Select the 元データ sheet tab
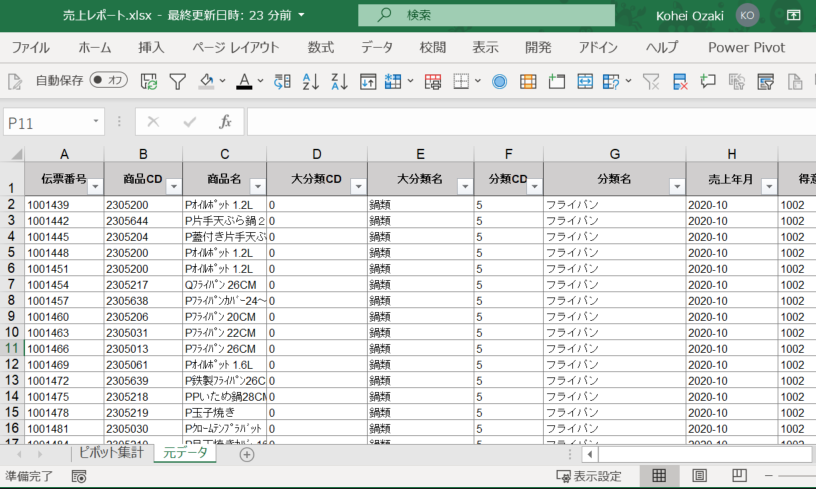 pos(185,453)
